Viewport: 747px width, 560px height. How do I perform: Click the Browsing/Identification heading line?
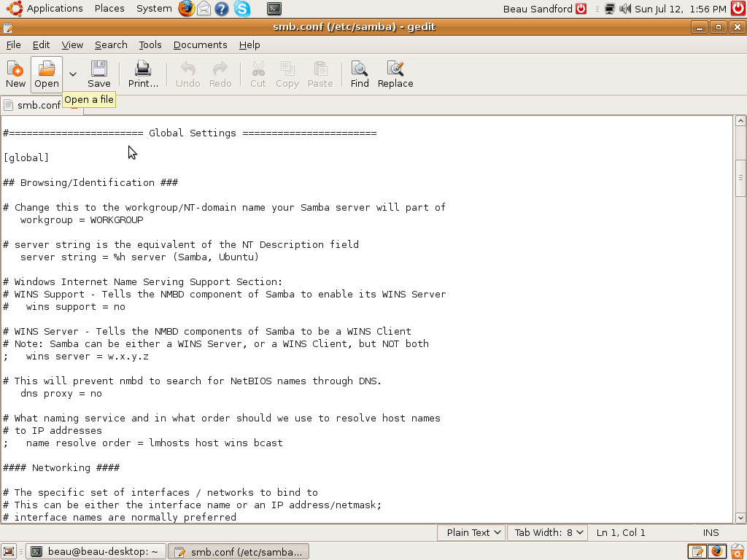[90, 182]
